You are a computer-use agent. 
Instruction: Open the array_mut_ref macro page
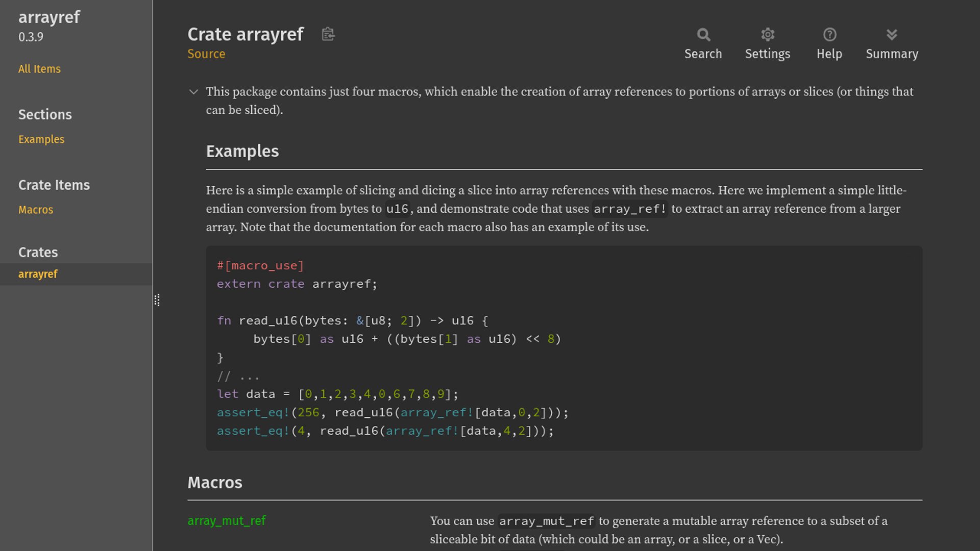[x=227, y=520]
